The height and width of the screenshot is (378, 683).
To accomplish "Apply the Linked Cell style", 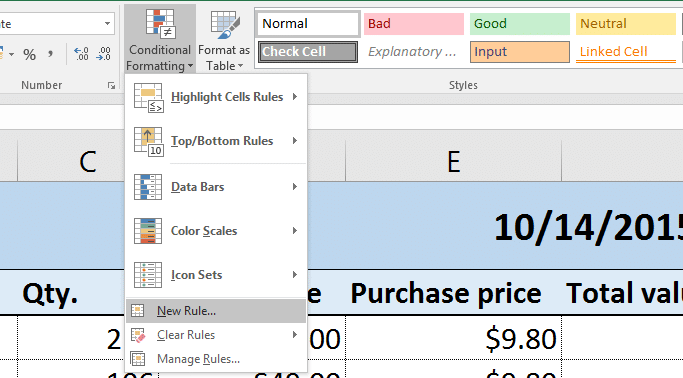I will (x=626, y=52).
